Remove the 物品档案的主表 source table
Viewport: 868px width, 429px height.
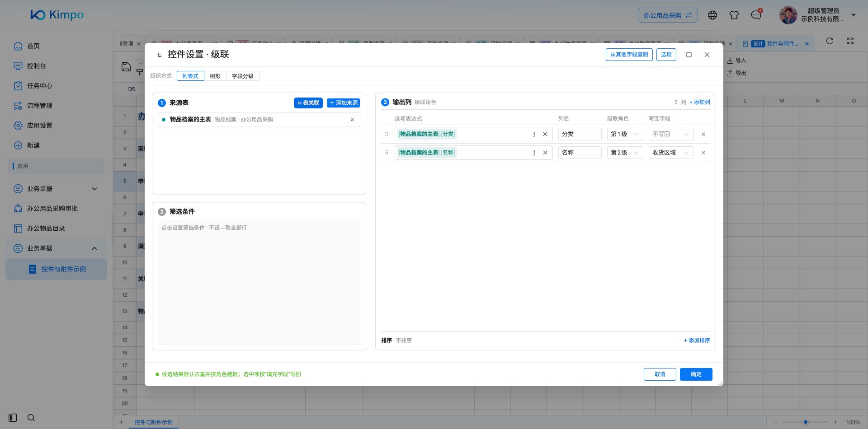click(352, 120)
